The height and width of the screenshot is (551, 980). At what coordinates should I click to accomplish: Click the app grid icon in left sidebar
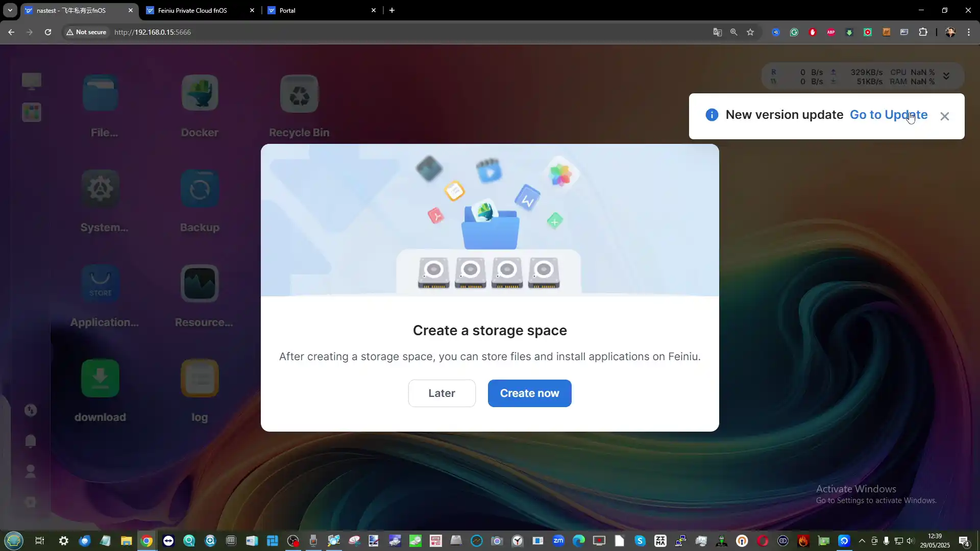[x=32, y=112]
